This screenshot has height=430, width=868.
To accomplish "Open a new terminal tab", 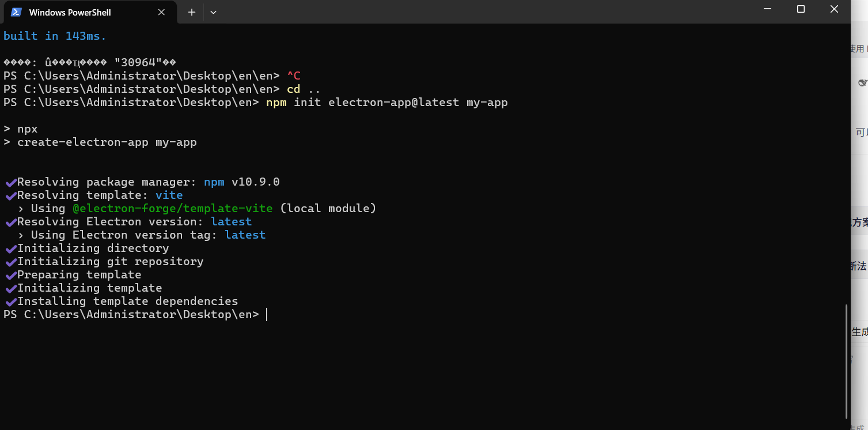I will coord(192,12).
